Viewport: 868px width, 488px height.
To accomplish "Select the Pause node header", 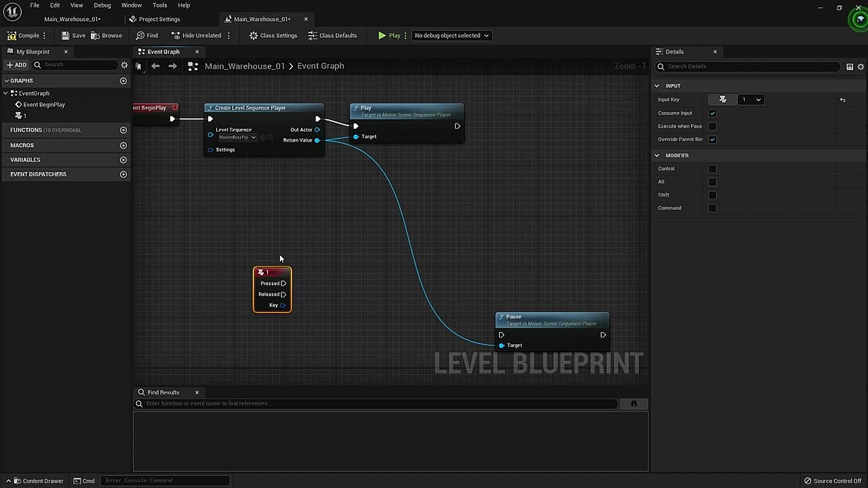I will (552, 319).
